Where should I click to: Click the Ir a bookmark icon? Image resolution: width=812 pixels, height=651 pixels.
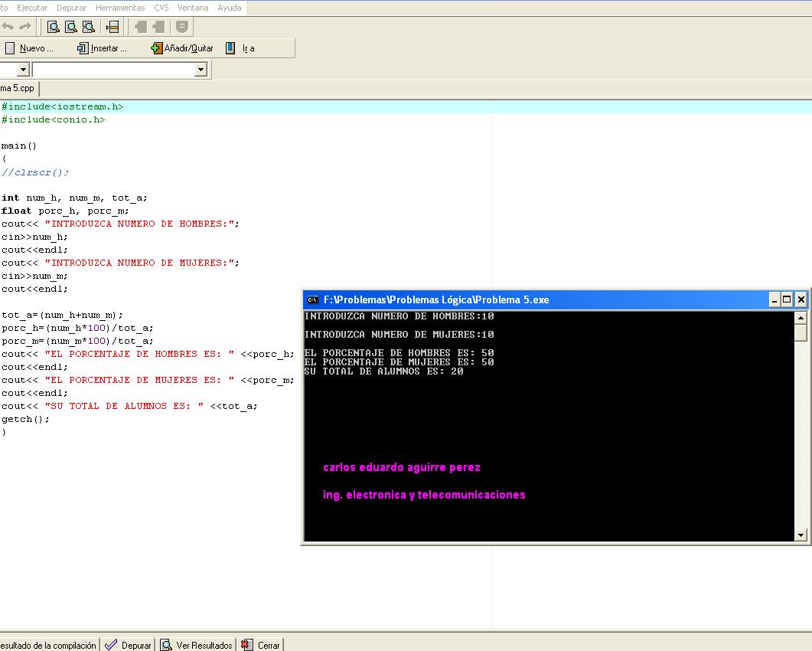(x=230, y=48)
